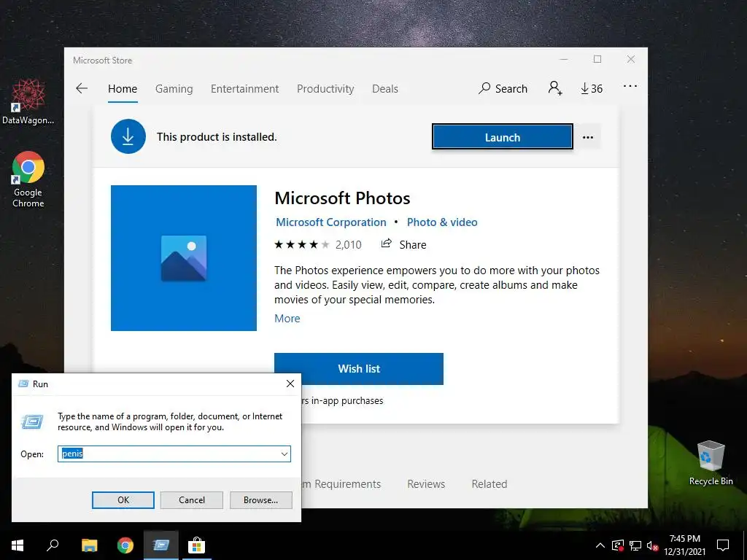Switch to the Home tab in Store
The width and height of the screenshot is (747, 560).
coord(123,89)
